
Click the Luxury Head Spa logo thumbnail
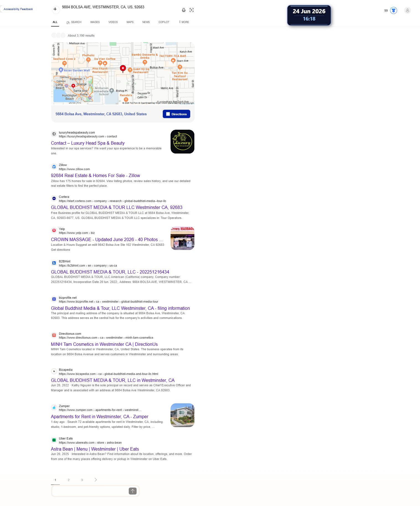(x=182, y=142)
